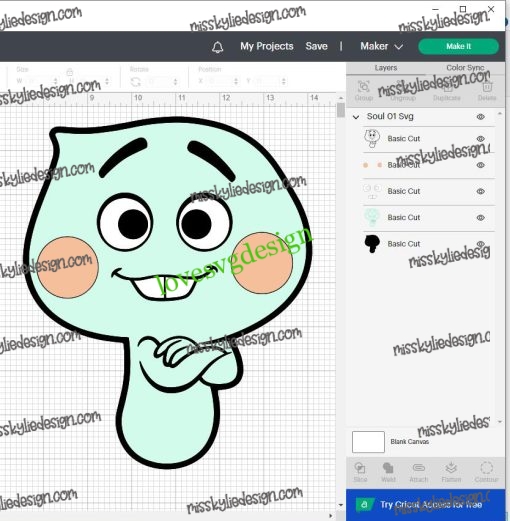Click the Blank Canvas label
This screenshot has height=521, width=510.
(x=410, y=442)
